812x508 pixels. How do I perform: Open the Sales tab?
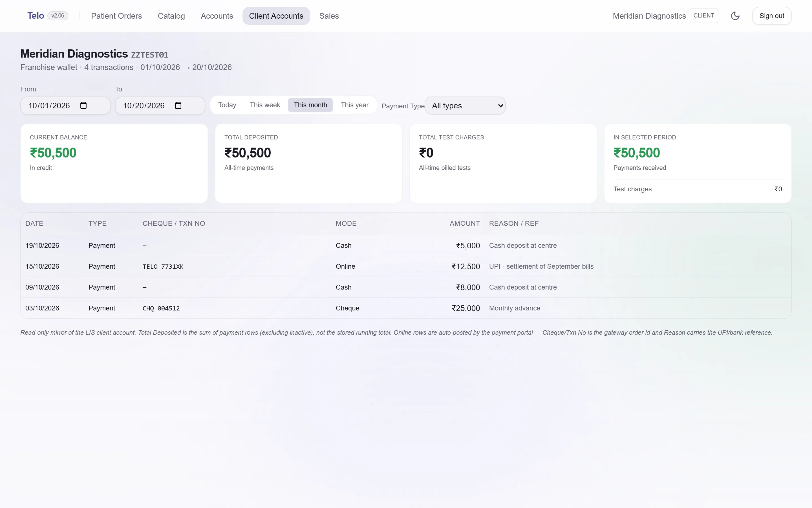[x=329, y=16]
